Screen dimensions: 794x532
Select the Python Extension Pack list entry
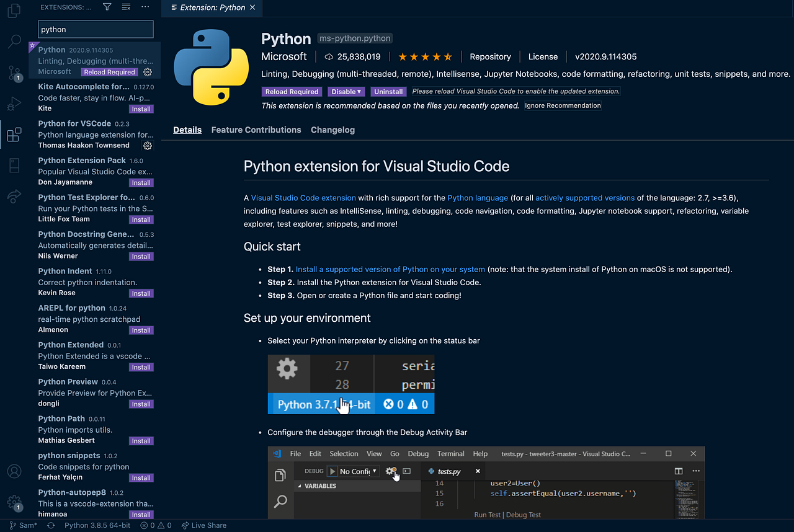pyautogui.click(x=95, y=171)
